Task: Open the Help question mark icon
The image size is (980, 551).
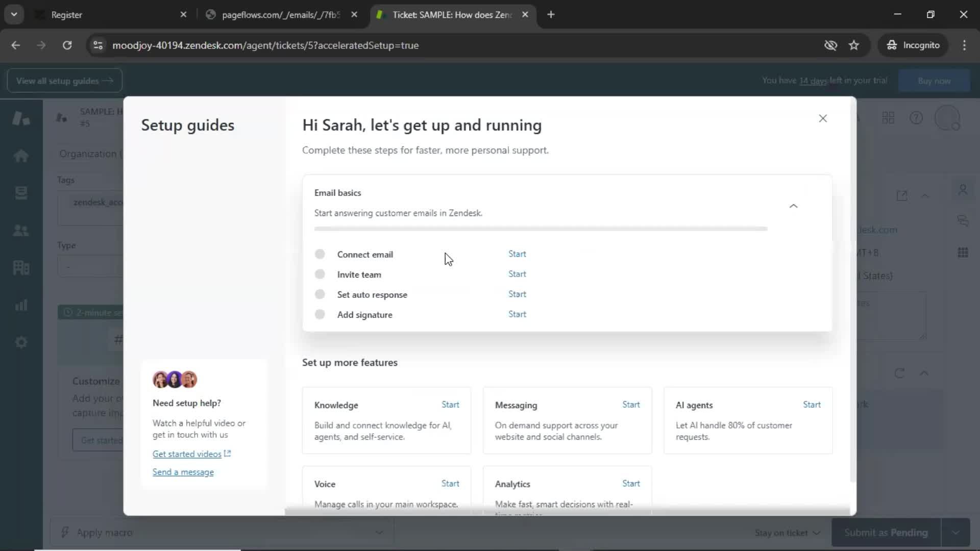Action: [x=916, y=118]
